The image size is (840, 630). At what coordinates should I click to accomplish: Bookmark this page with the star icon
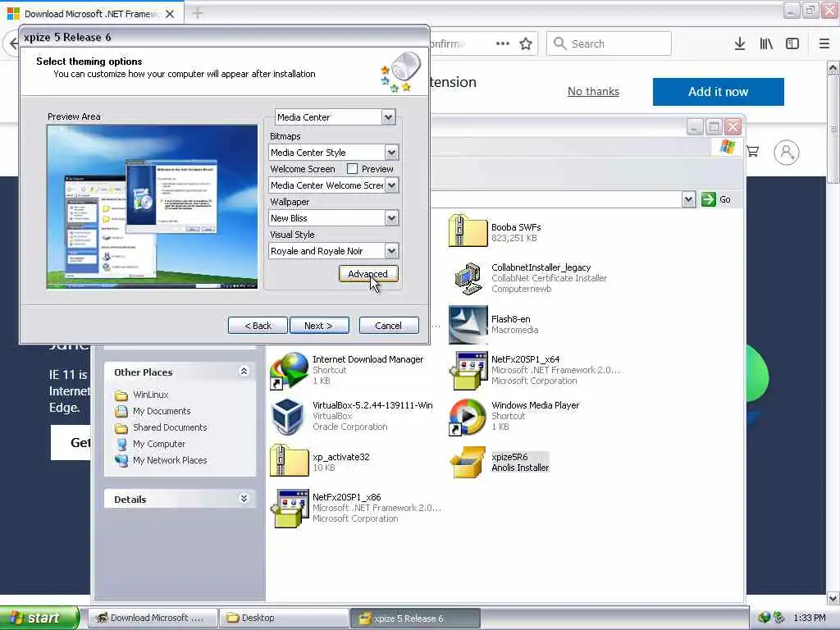coord(526,44)
